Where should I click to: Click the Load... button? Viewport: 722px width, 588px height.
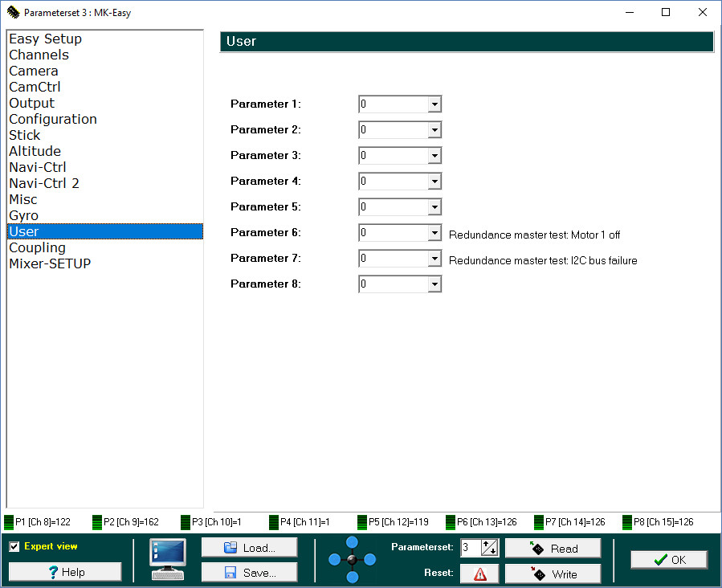click(x=249, y=548)
